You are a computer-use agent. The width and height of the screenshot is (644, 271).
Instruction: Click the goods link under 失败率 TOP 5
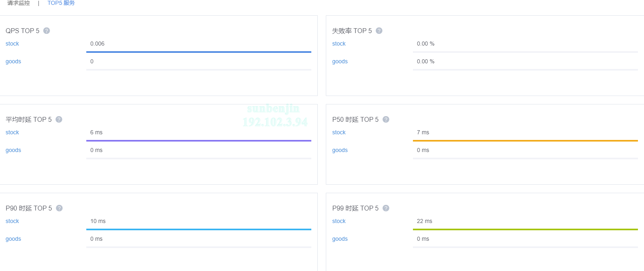(340, 61)
